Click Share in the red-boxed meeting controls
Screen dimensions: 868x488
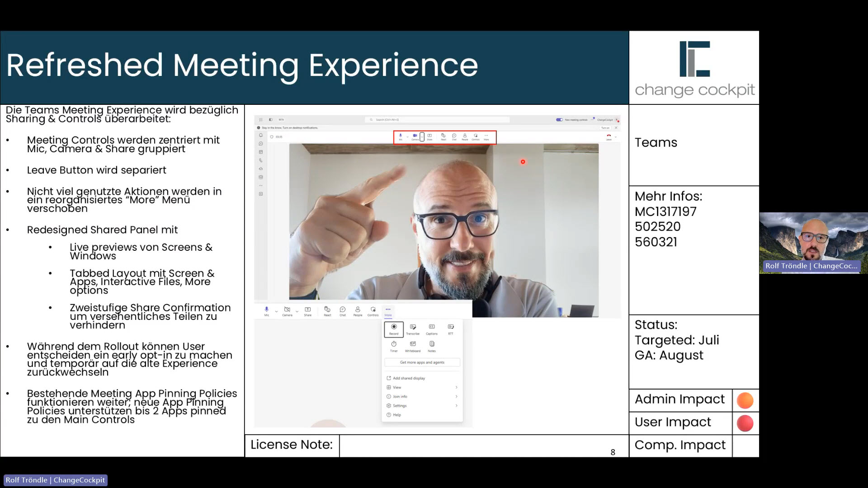429,137
